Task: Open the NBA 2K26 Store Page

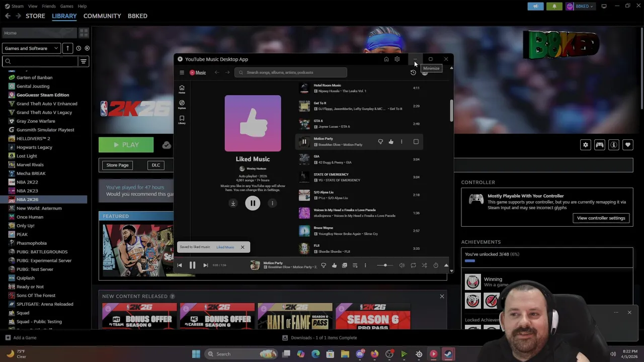Action: (x=117, y=165)
